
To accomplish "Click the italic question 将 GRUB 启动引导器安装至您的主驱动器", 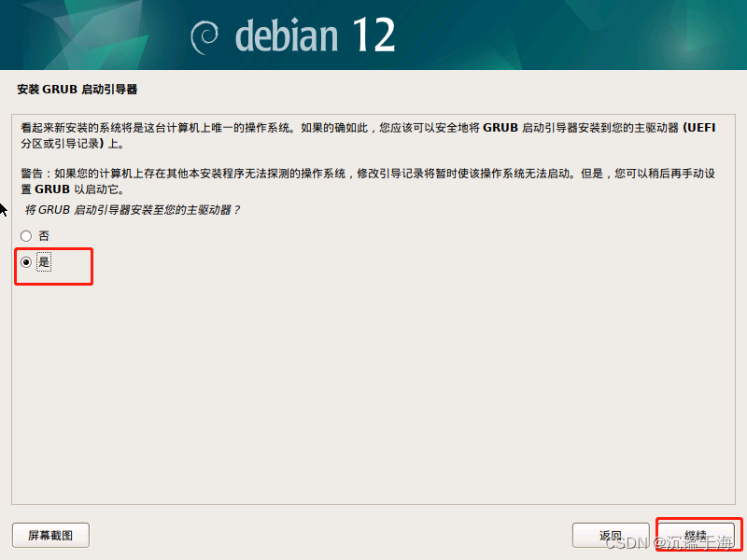I will click(132, 210).
